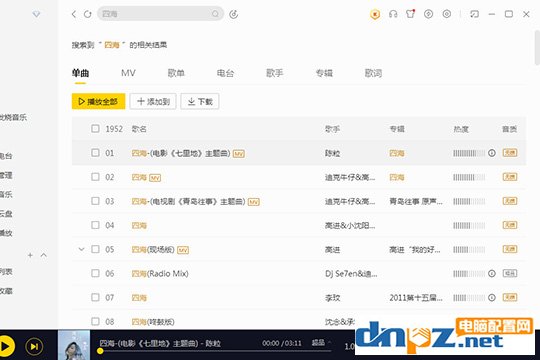The image size is (540, 360).
Task: Switch to the 歌词 tab
Action: [x=373, y=73]
